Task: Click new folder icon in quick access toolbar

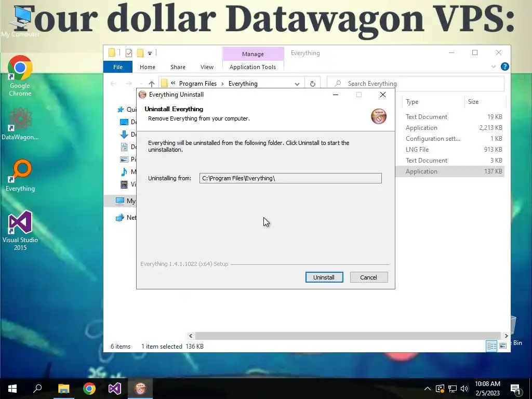Action: coord(140,53)
